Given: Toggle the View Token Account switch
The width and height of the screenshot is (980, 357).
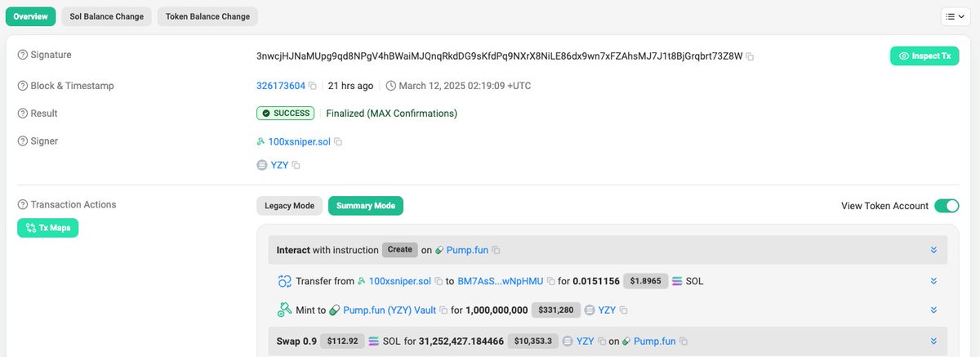Looking at the screenshot, I should pyautogui.click(x=947, y=206).
